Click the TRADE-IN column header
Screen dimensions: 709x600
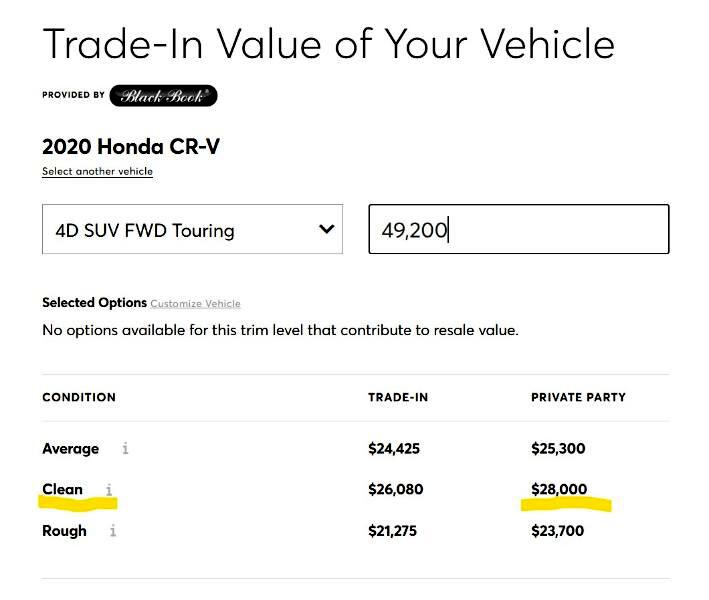pyautogui.click(x=398, y=397)
